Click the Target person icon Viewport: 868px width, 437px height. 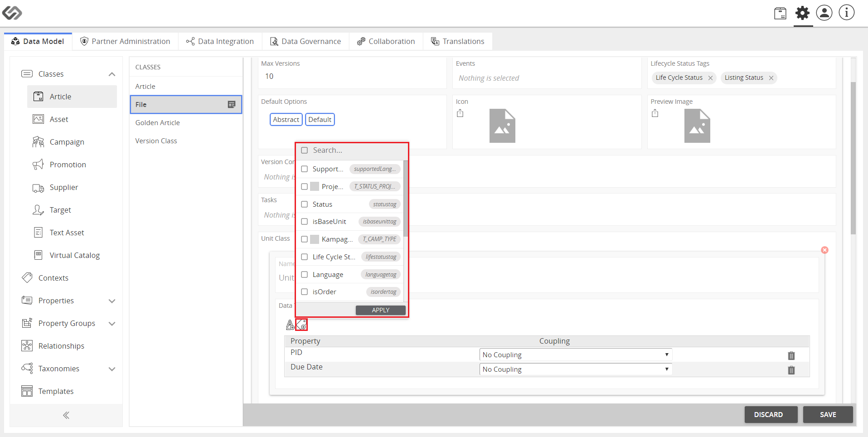39,210
